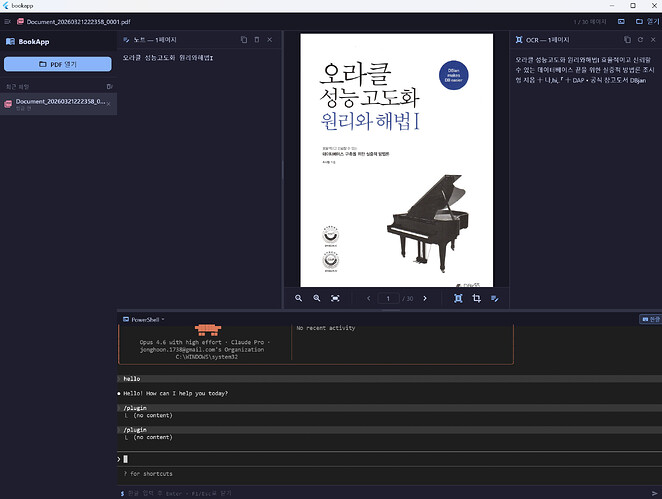Select the horizontal splitter handle above the terminal
This screenshot has height=499, width=662.
pos(391,311)
